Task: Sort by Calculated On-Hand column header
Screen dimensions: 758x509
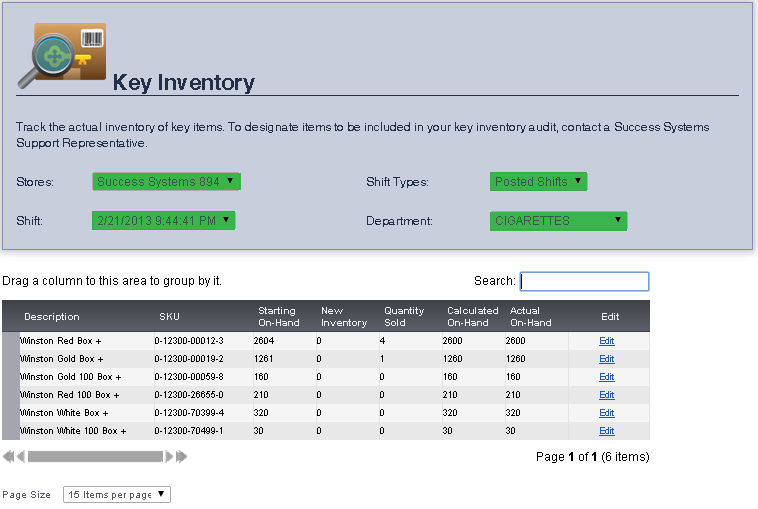Action: pos(472,317)
